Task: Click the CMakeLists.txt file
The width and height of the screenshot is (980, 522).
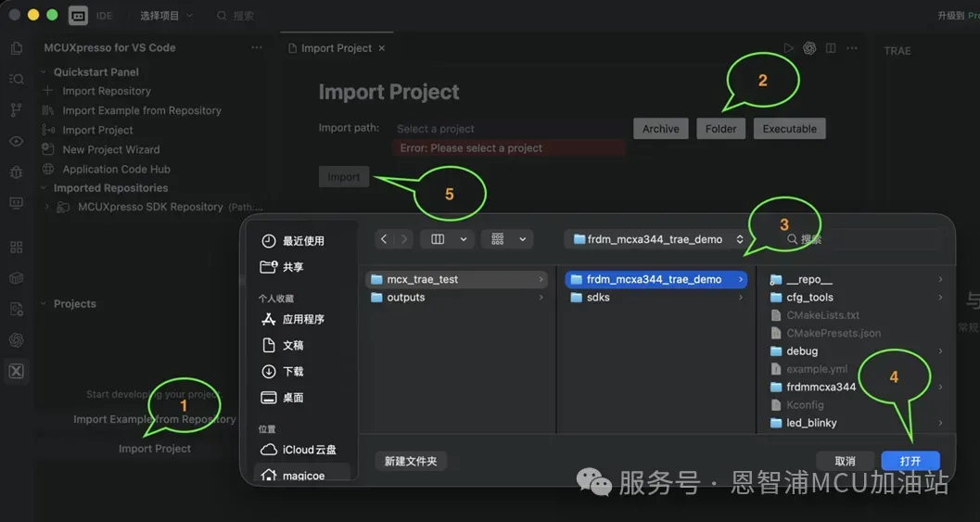Action: (856, 315)
